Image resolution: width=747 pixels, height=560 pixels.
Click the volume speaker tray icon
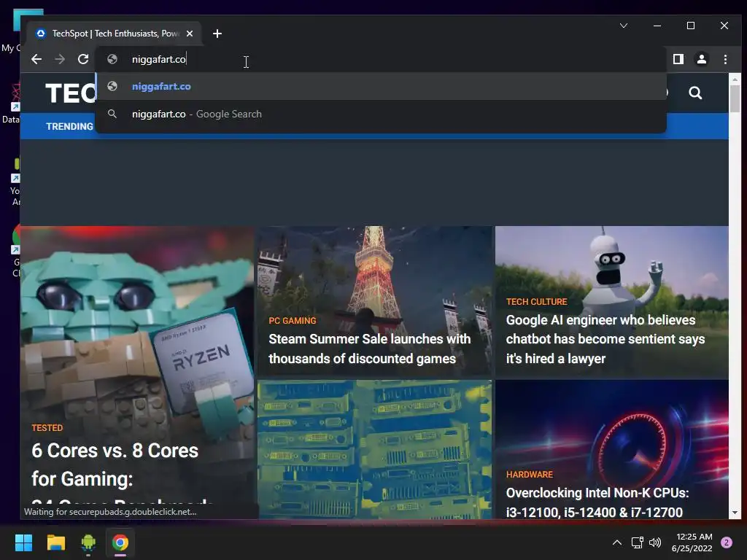click(655, 542)
